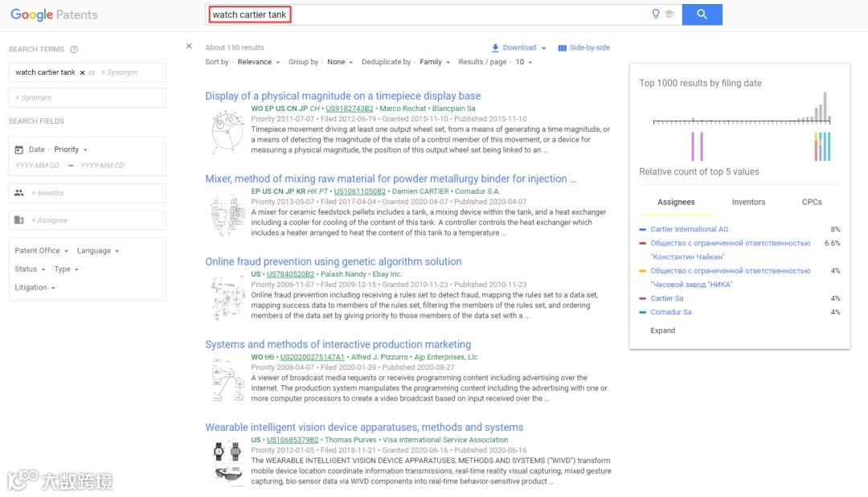Open the Litigation filter dropdown
The width and height of the screenshot is (868, 497).
[35, 288]
